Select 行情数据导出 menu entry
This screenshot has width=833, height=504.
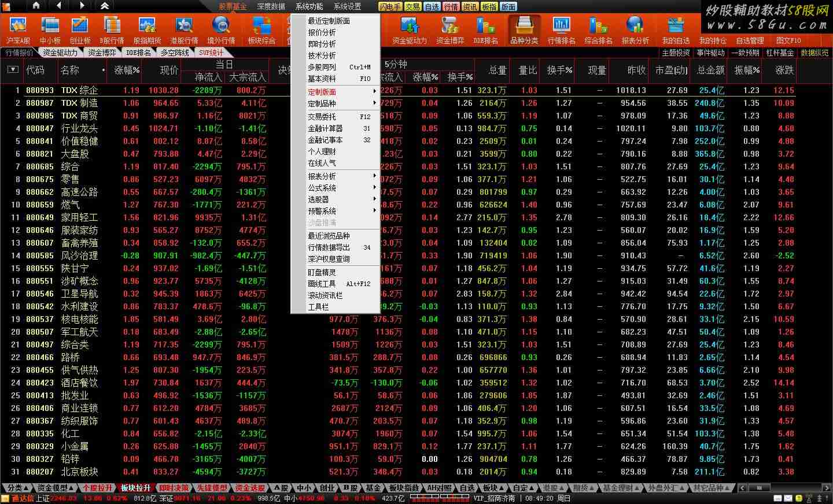336,247
